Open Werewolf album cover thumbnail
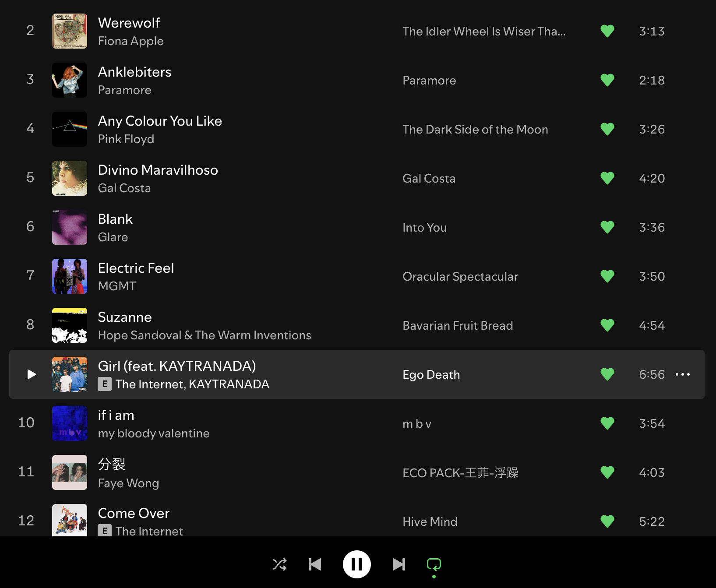 70,31
